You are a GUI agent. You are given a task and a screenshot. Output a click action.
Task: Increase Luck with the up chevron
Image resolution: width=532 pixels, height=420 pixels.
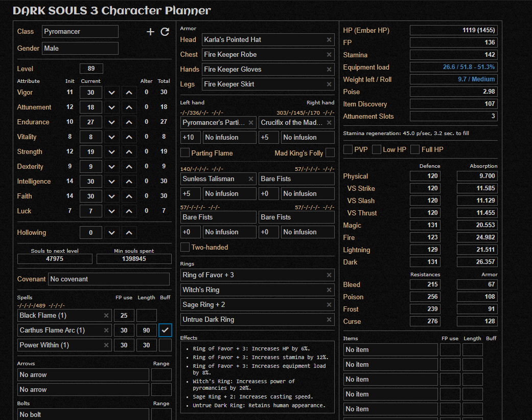tap(129, 211)
